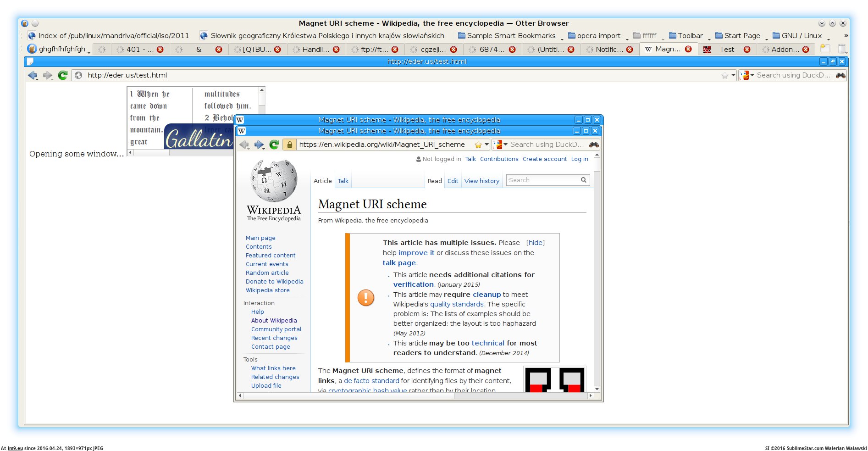Open Sample Smart Bookmarks folder dropdown
The width and height of the screenshot is (868, 451).
(510, 36)
